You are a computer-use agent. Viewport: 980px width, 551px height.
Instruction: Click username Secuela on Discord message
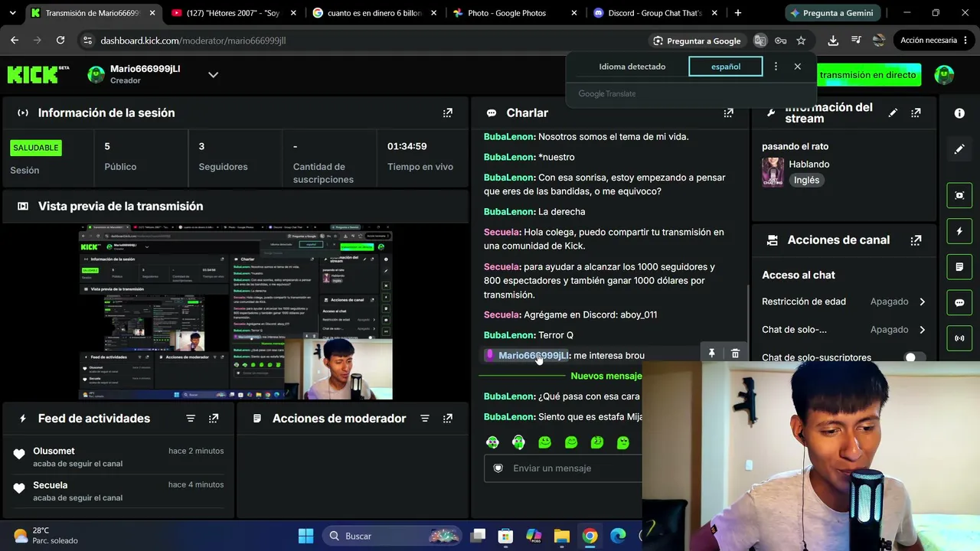pos(501,315)
